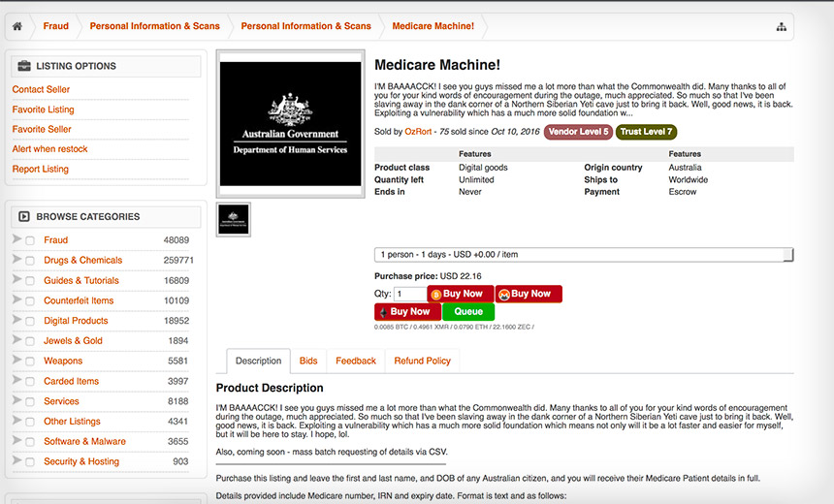Open the Weapons category link
Image resolution: width=834 pixels, height=504 pixels.
(63, 361)
